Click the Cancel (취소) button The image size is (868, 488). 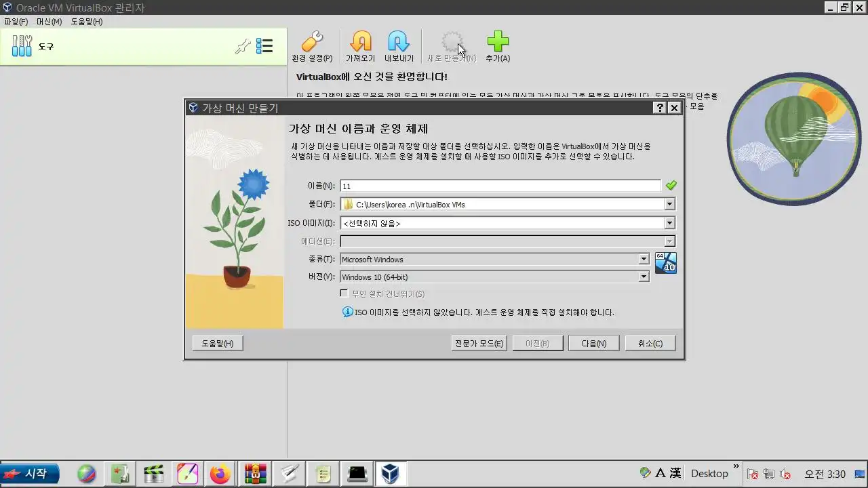click(x=650, y=343)
